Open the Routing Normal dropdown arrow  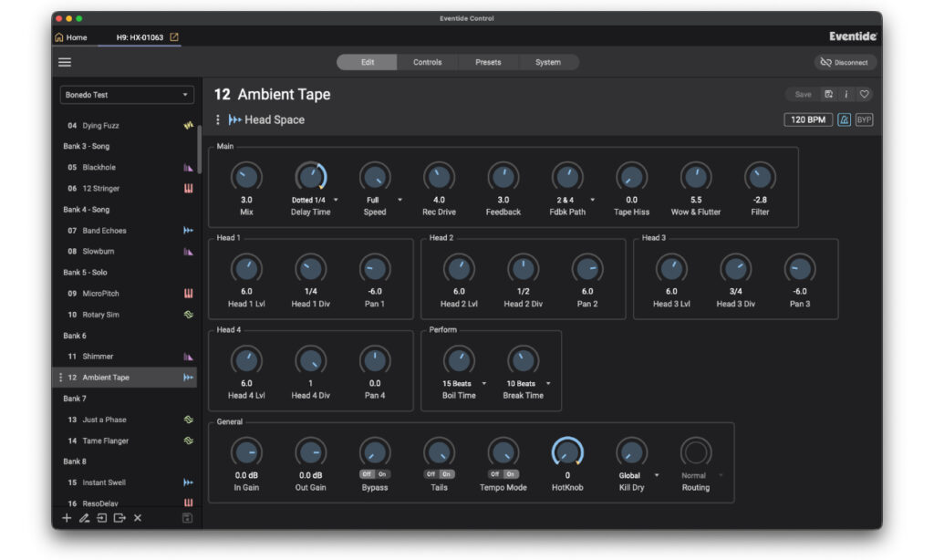click(x=721, y=475)
